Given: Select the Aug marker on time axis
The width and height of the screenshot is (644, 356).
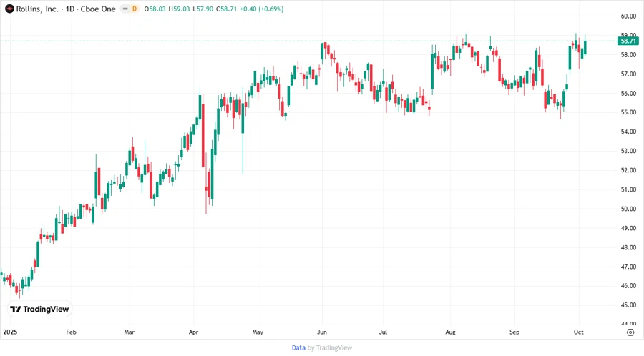Looking at the screenshot, I should click(451, 332).
